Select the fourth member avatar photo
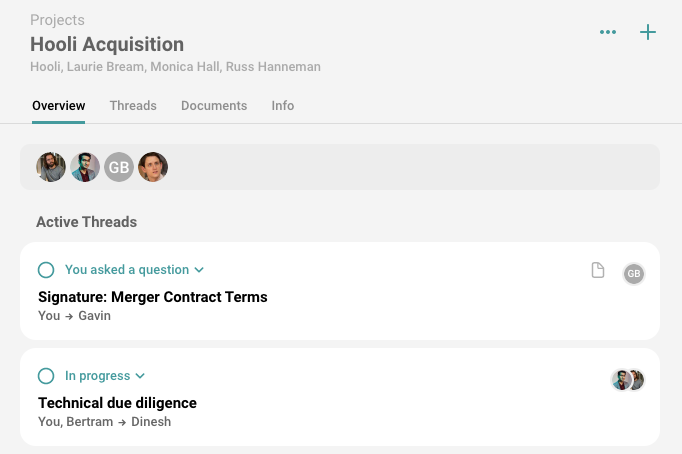 (153, 167)
